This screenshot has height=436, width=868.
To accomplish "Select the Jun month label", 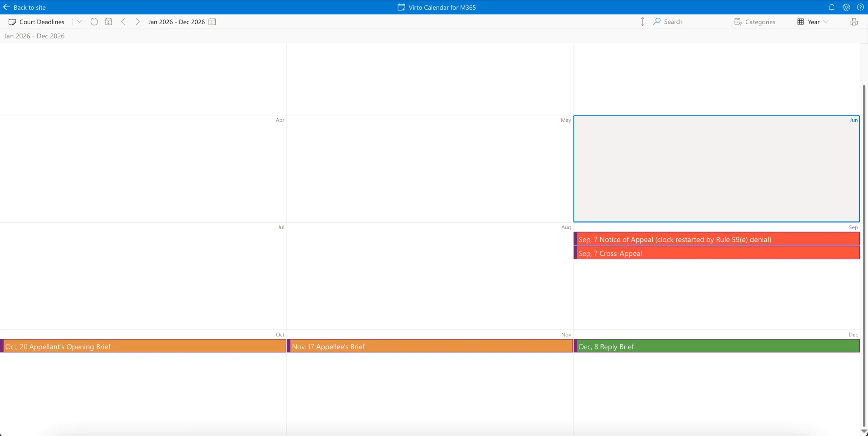I will (x=854, y=120).
